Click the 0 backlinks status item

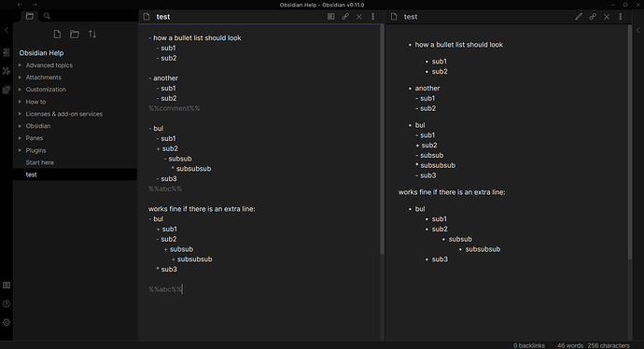[529, 345]
